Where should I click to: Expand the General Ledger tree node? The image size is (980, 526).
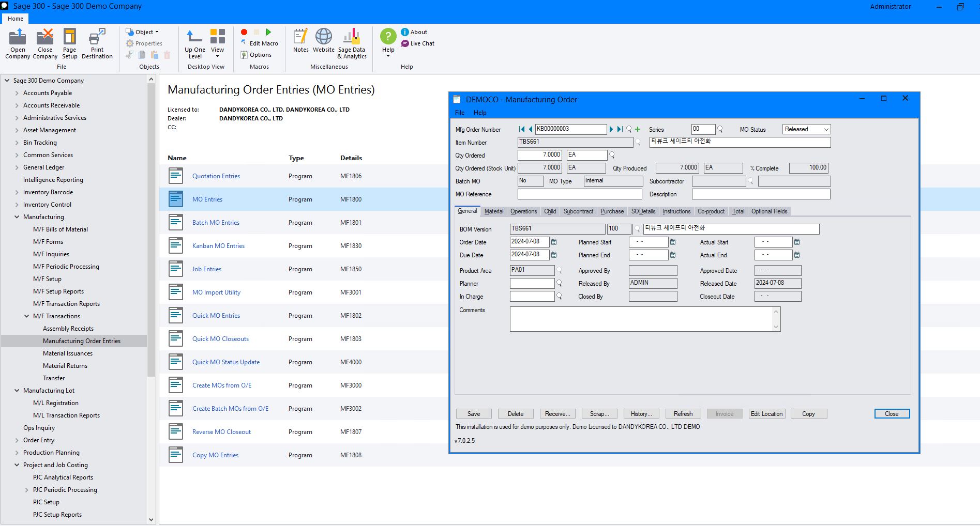click(17, 167)
